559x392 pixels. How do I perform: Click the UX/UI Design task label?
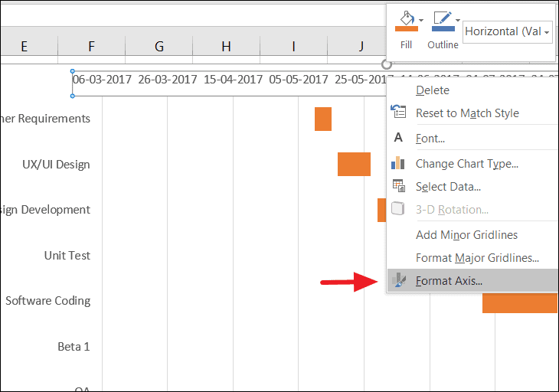(56, 165)
